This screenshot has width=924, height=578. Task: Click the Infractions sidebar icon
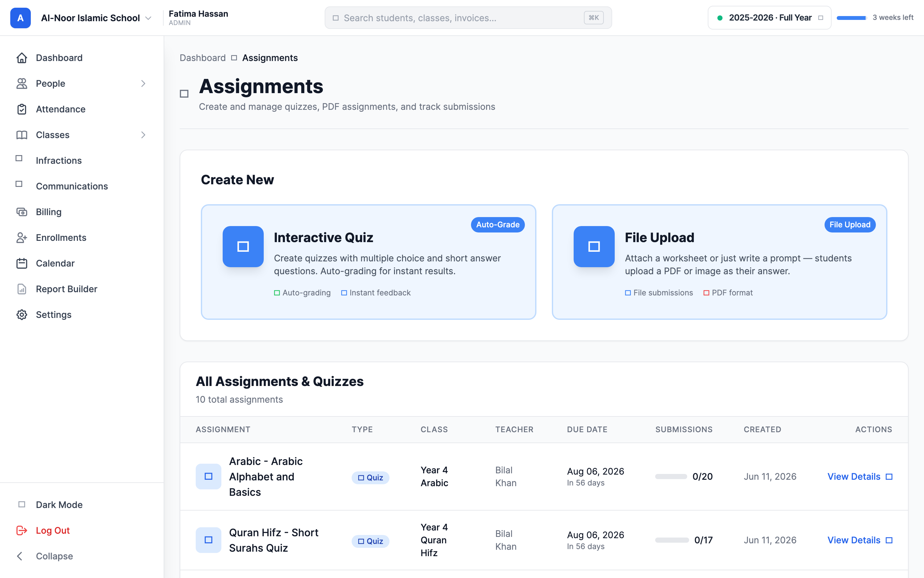click(x=19, y=158)
